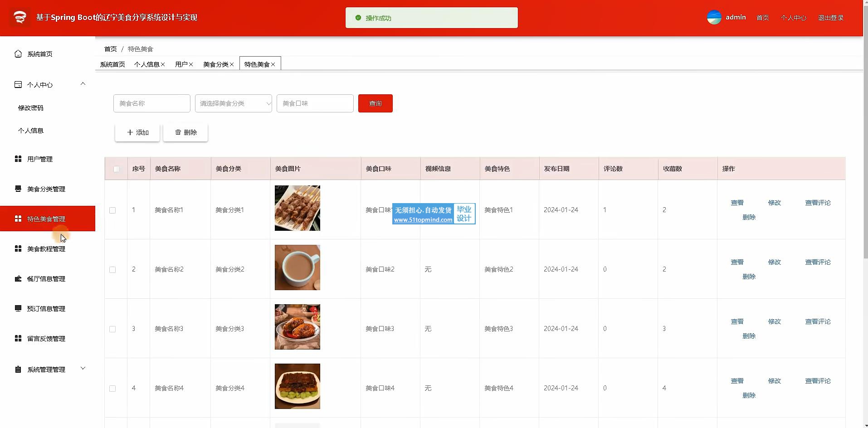This screenshot has height=428, width=868.
Task: Open the 请选择美食分类 dropdown
Action: 234,103
